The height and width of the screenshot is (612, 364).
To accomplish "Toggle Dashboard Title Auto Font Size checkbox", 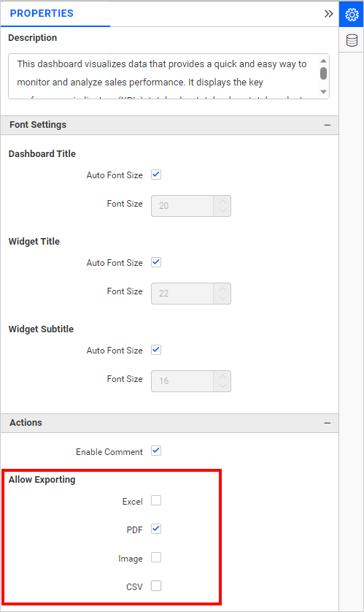I will [156, 175].
